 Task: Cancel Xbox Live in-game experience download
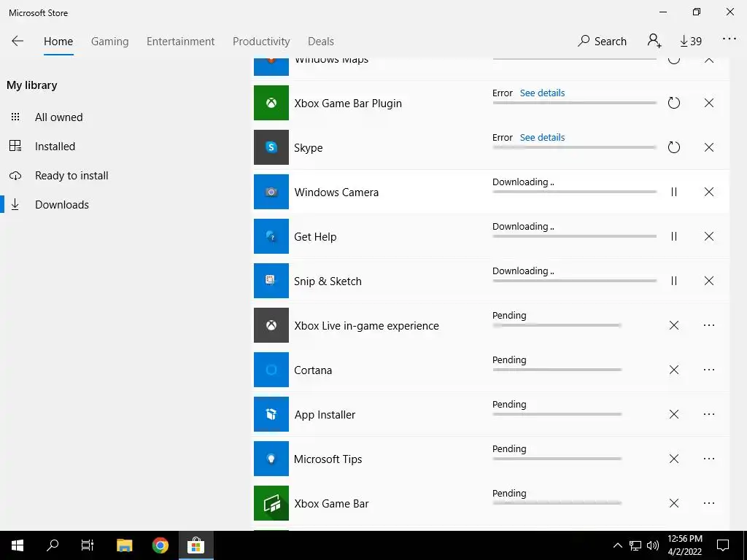point(673,325)
